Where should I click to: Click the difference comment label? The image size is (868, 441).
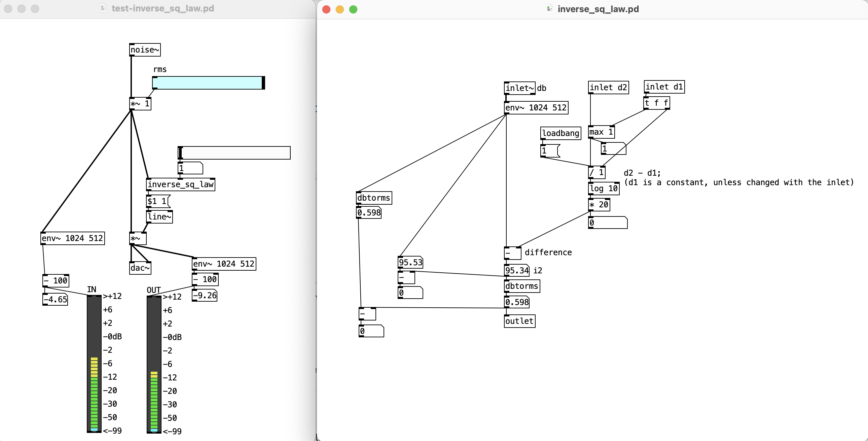pyautogui.click(x=548, y=252)
